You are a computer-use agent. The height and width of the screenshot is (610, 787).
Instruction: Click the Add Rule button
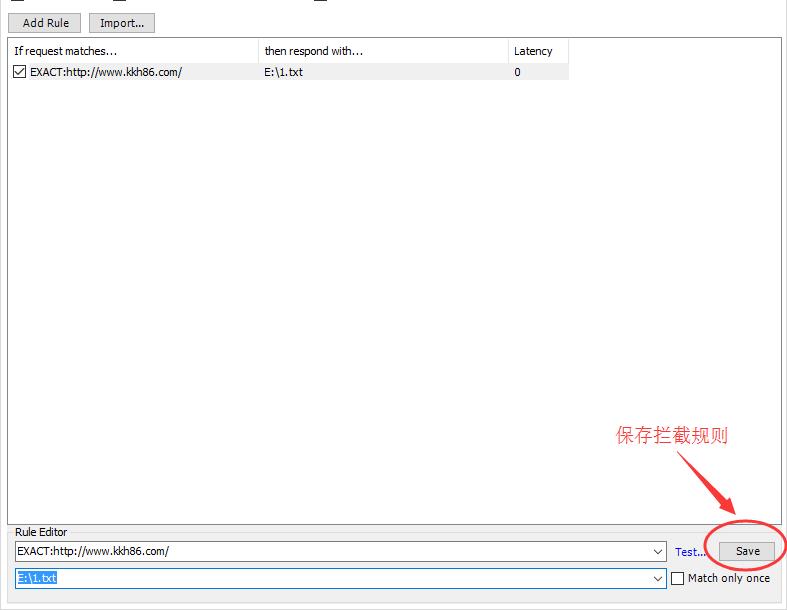coord(45,23)
